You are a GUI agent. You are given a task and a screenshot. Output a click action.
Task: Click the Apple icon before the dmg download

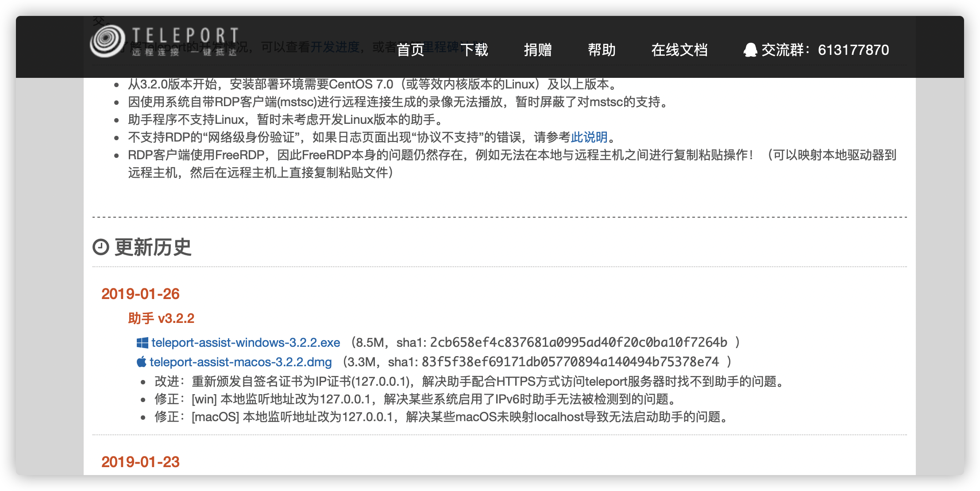142,362
